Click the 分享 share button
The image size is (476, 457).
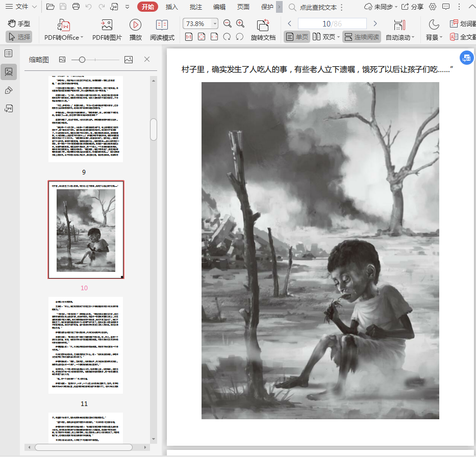click(x=412, y=7)
